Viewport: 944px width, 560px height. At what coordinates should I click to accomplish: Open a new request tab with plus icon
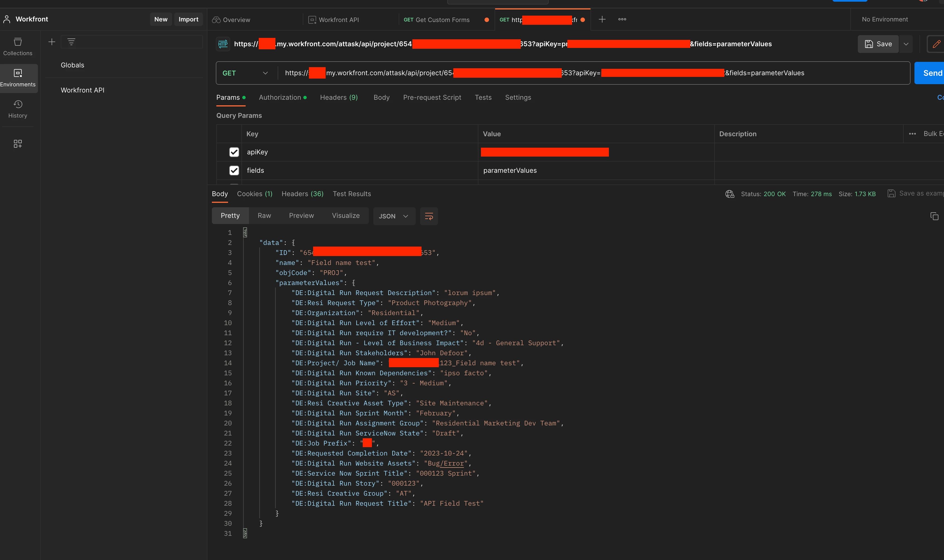pyautogui.click(x=602, y=19)
